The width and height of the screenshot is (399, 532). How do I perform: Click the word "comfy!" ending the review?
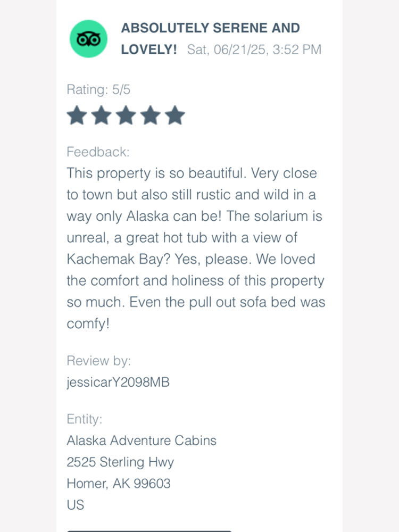[x=88, y=324]
